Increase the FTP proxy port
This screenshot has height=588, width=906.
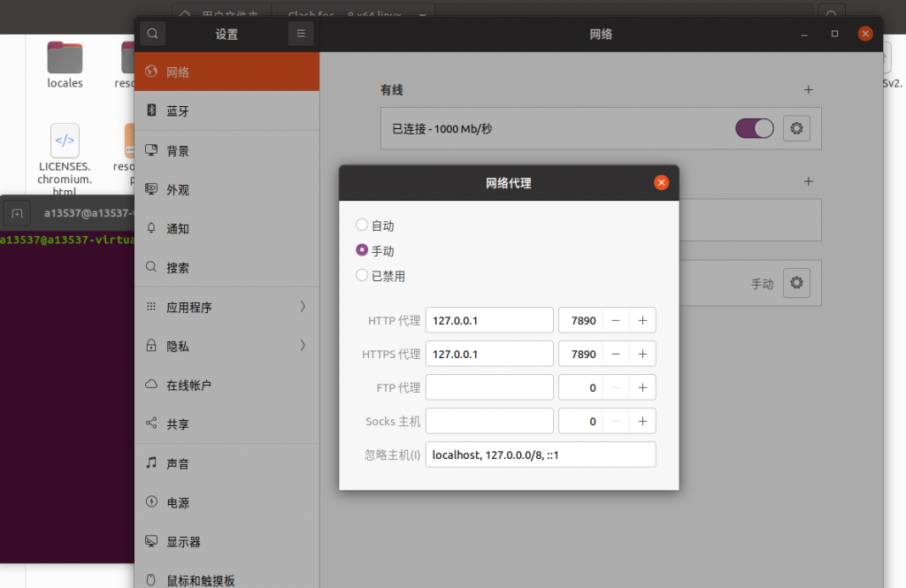point(642,387)
